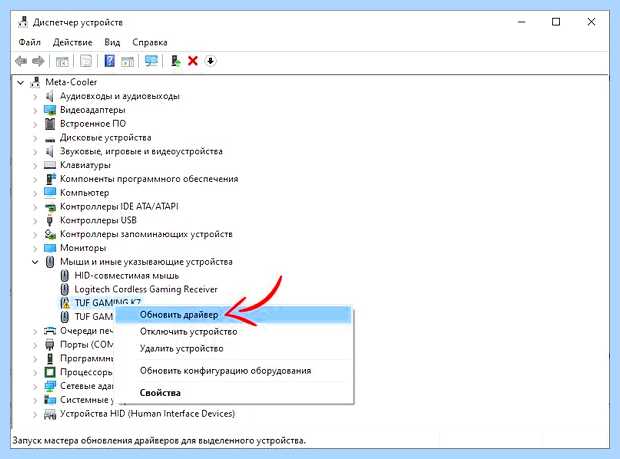Screen dimensions: 620x459
Task: Click the Back arrow toolbar icon
Action: (x=21, y=61)
